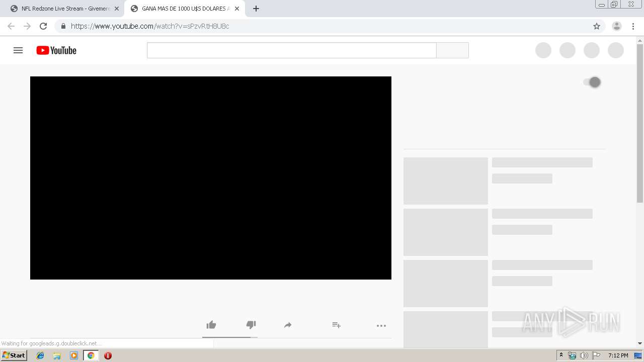
Task: Like the video with thumbs up
Action: [x=211, y=325]
